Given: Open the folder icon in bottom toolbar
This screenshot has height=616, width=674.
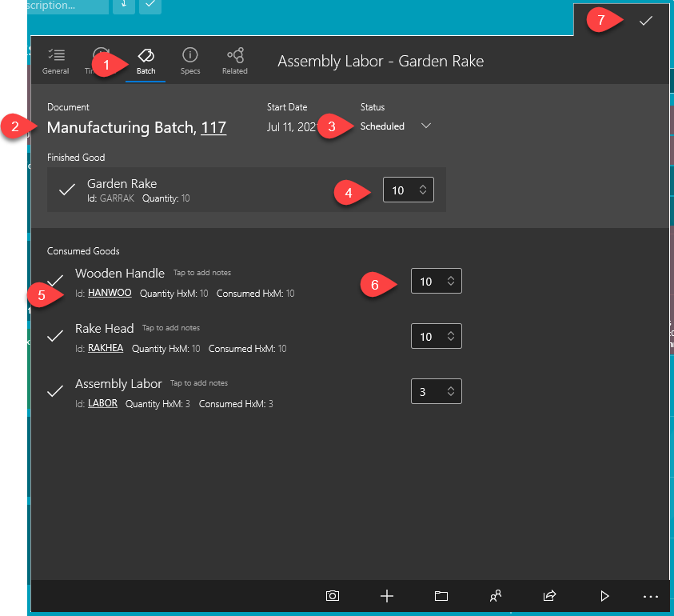Looking at the screenshot, I should point(441,596).
